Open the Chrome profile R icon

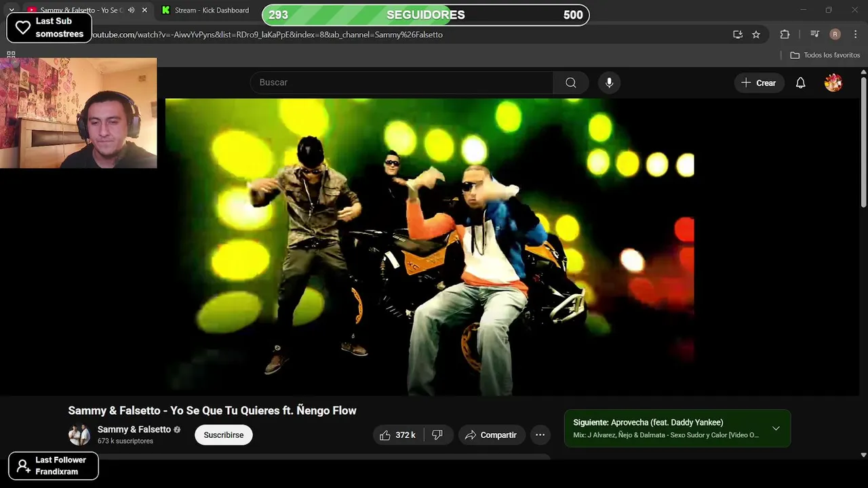[x=835, y=35]
